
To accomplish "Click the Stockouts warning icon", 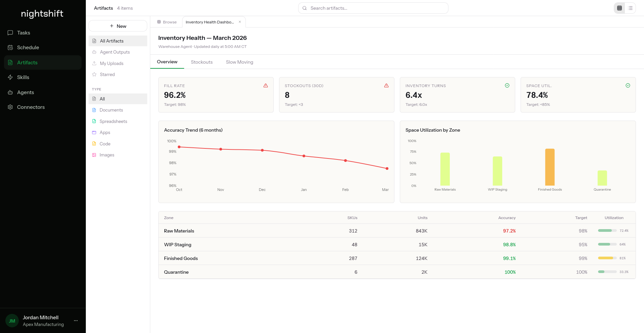I will tap(386, 85).
